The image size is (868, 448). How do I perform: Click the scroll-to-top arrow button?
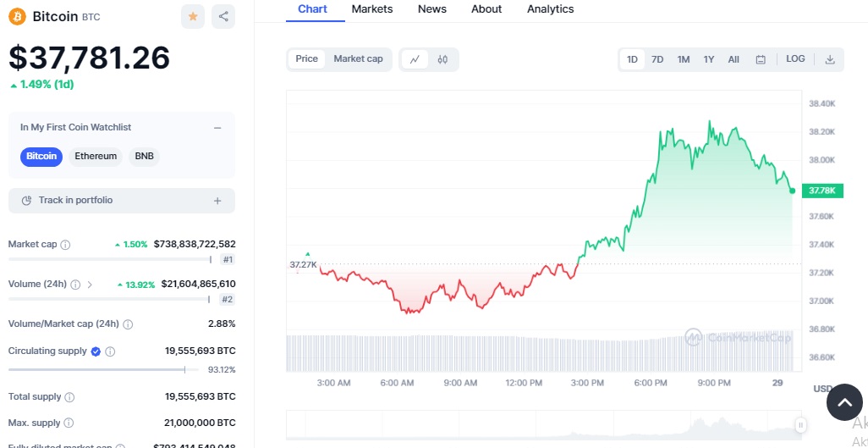pyautogui.click(x=844, y=402)
